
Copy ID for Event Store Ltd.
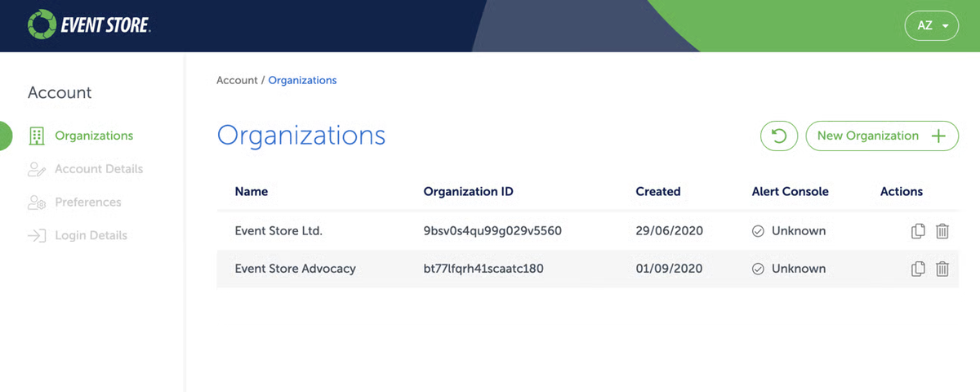[918, 231]
